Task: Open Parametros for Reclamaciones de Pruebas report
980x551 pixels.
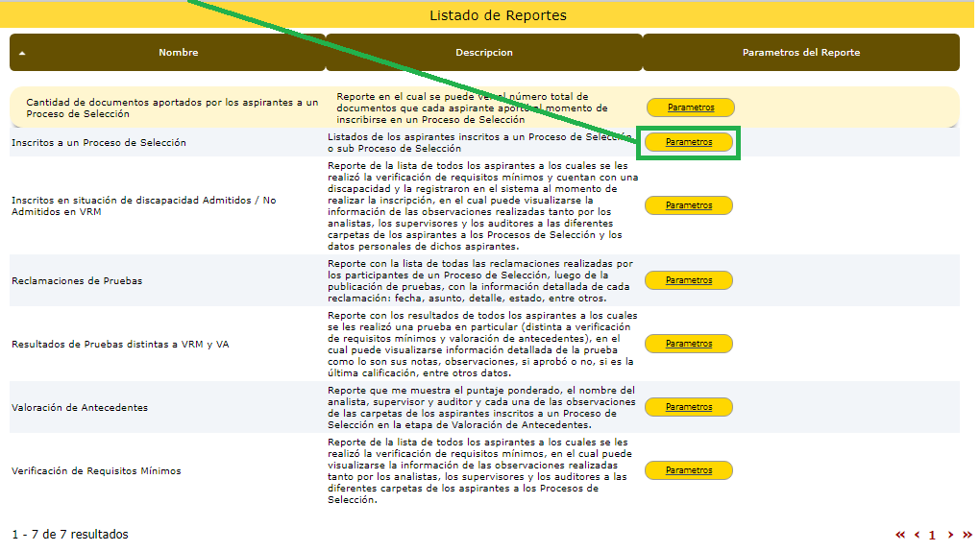Action: tap(689, 280)
